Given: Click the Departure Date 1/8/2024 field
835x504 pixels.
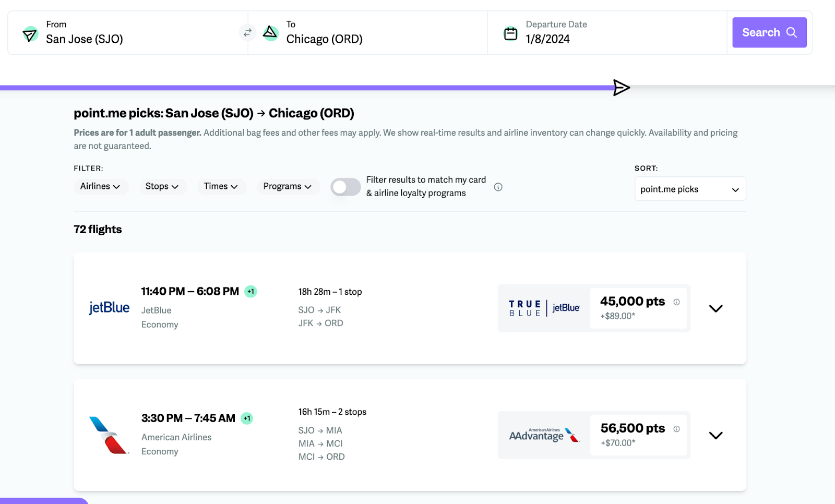Looking at the screenshot, I should click(x=607, y=32).
